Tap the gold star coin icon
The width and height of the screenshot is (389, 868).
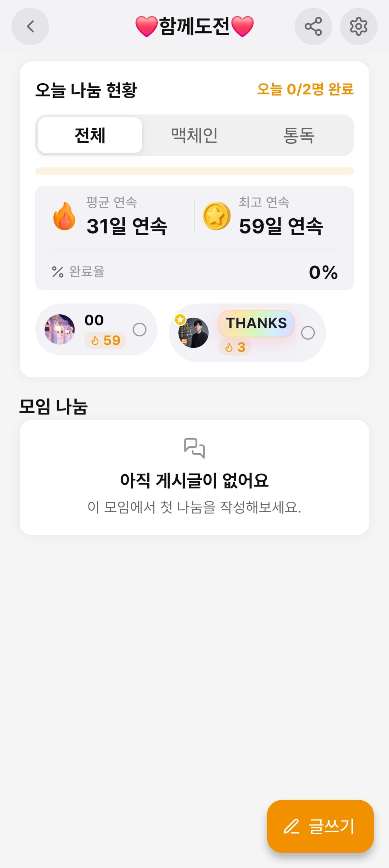click(216, 216)
